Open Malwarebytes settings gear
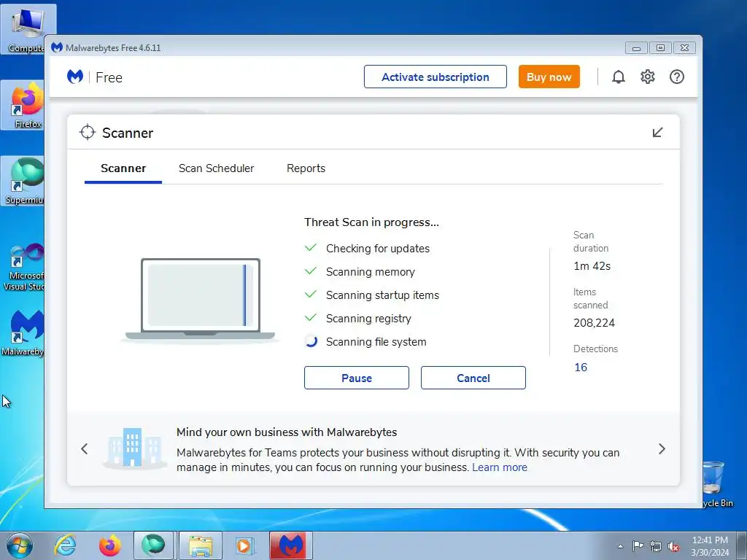The image size is (747, 560). click(x=648, y=77)
